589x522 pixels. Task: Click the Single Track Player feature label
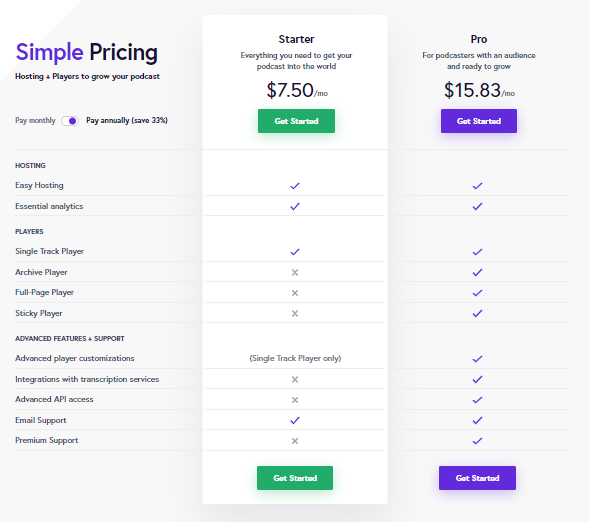[x=50, y=251]
